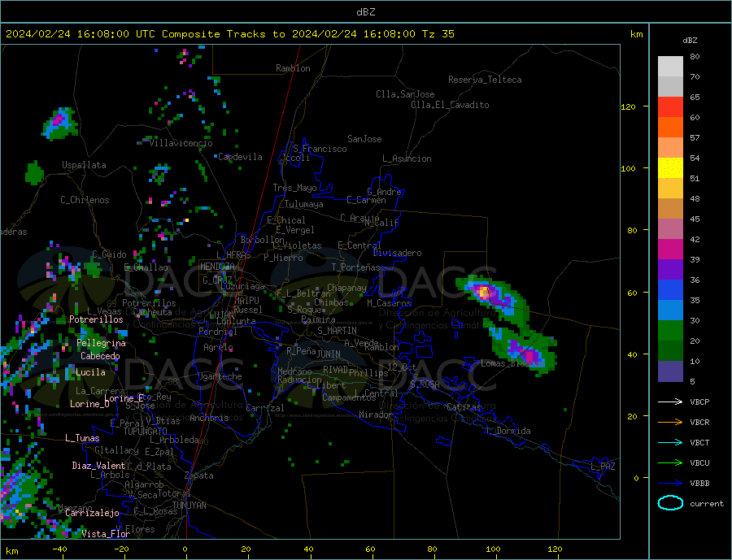Viewport: 732px width, 560px height.
Task: Click the Reserva_Telteca label
Action: (x=485, y=80)
